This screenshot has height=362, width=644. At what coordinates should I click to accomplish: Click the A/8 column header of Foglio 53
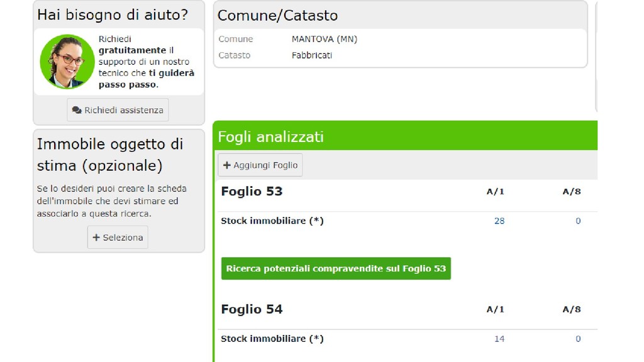[x=572, y=192]
